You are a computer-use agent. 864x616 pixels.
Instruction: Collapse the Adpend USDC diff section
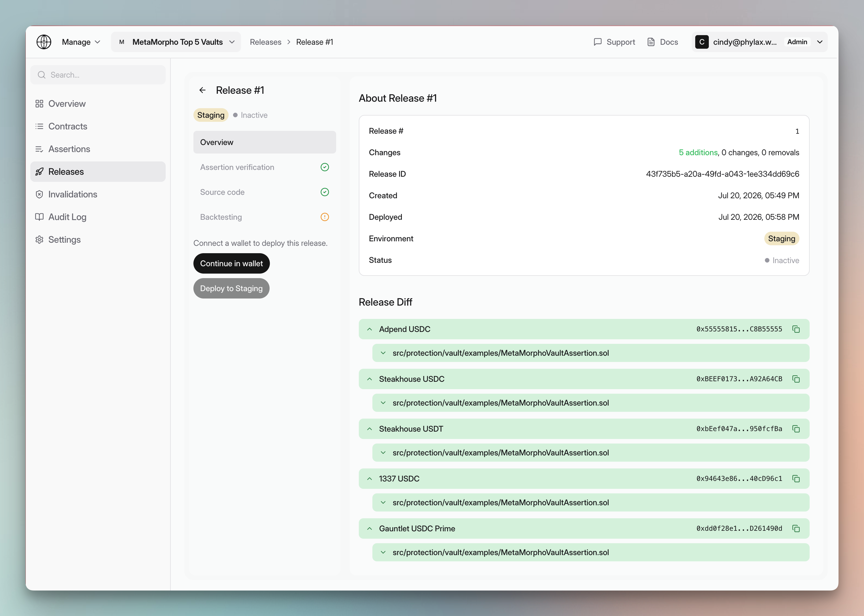pyautogui.click(x=370, y=329)
